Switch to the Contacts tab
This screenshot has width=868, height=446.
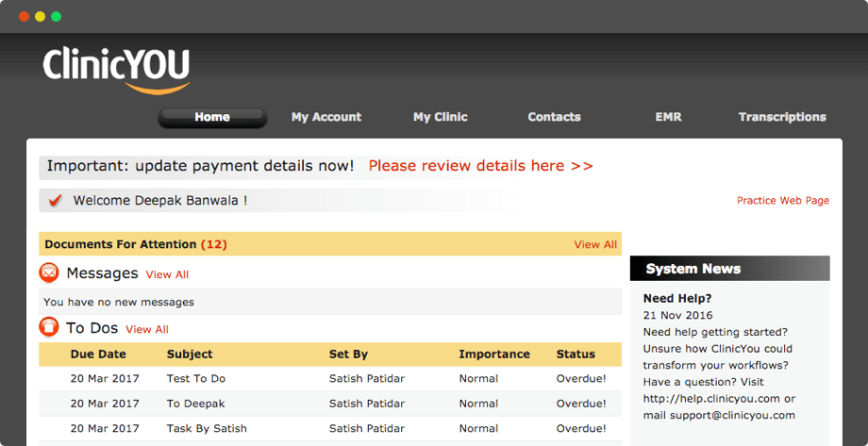[554, 117]
